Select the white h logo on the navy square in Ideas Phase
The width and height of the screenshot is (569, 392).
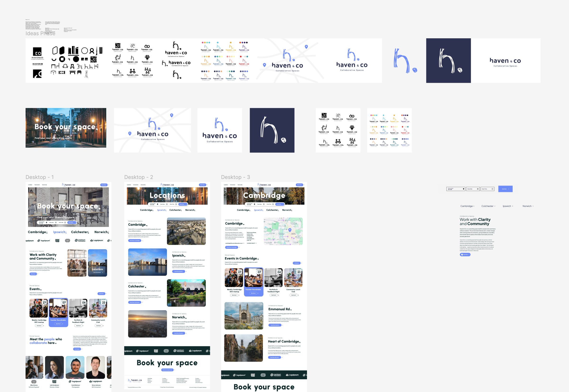(x=448, y=61)
